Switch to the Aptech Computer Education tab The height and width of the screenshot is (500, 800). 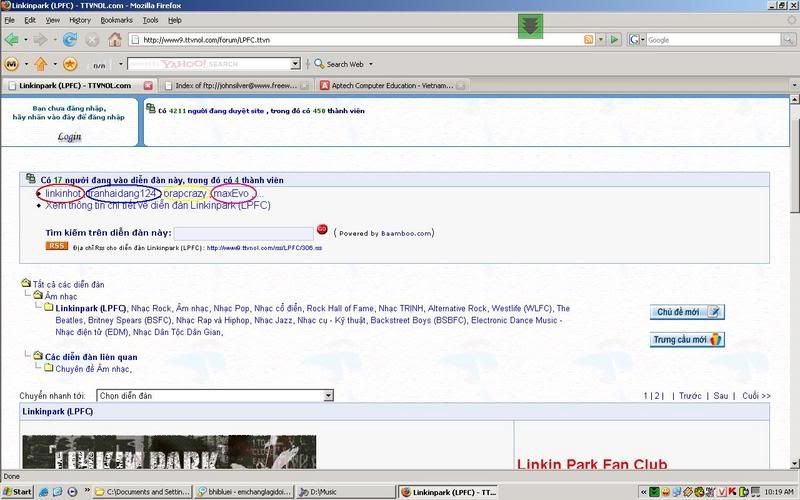click(392, 85)
